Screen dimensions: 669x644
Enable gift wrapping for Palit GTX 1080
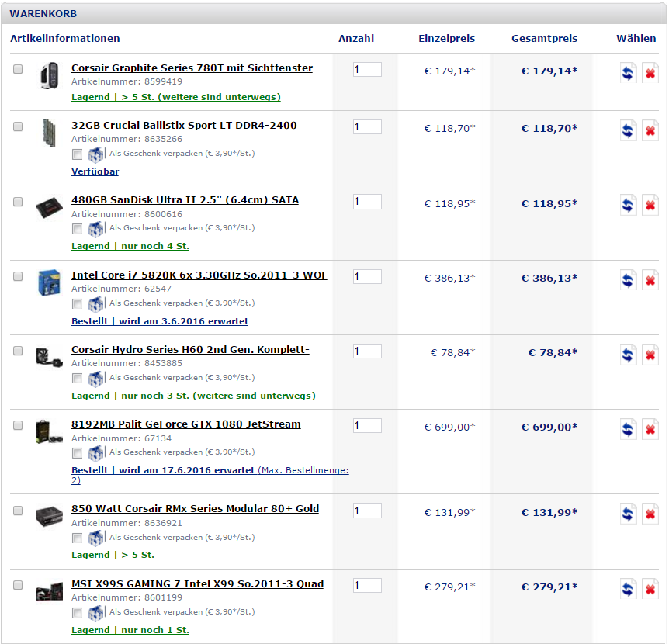[78, 453]
